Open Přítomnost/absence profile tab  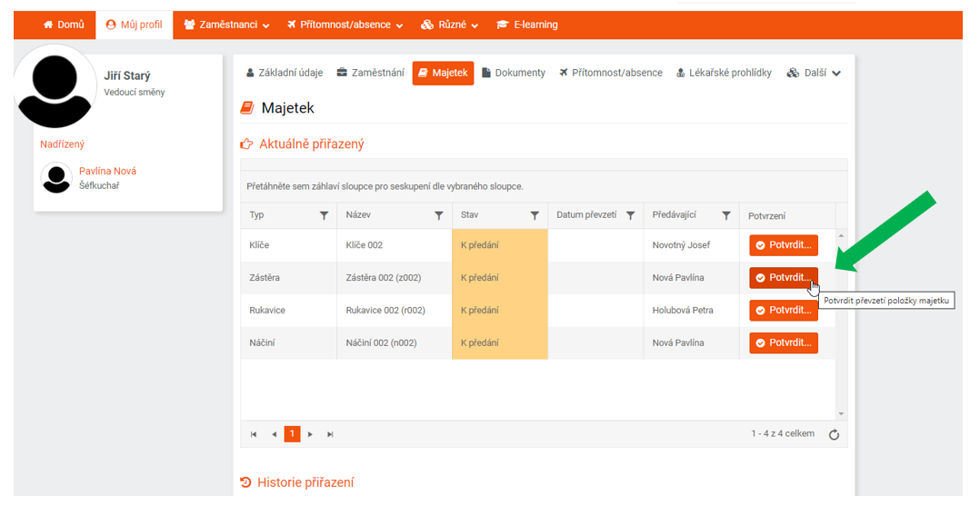pos(611,73)
